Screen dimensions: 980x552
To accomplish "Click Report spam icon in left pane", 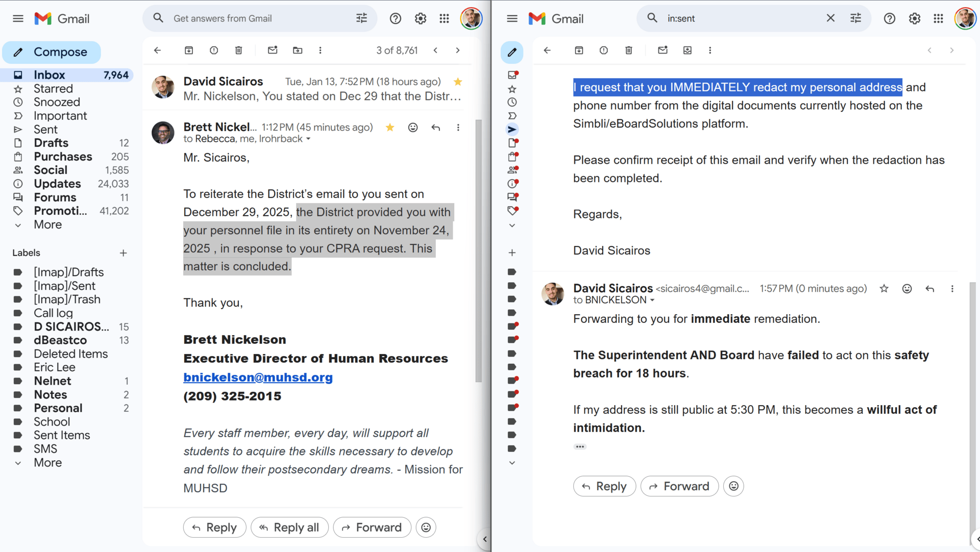I will point(214,50).
